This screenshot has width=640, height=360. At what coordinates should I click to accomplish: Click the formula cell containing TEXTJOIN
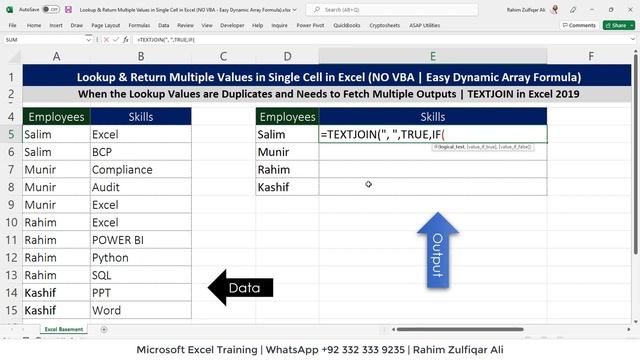[x=433, y=134]
